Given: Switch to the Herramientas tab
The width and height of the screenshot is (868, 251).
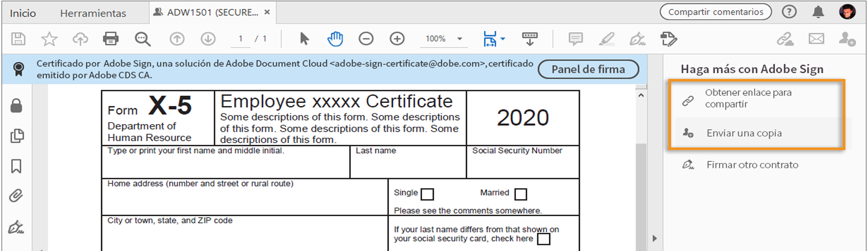Looking at the screenshot, I should (93, 13).
